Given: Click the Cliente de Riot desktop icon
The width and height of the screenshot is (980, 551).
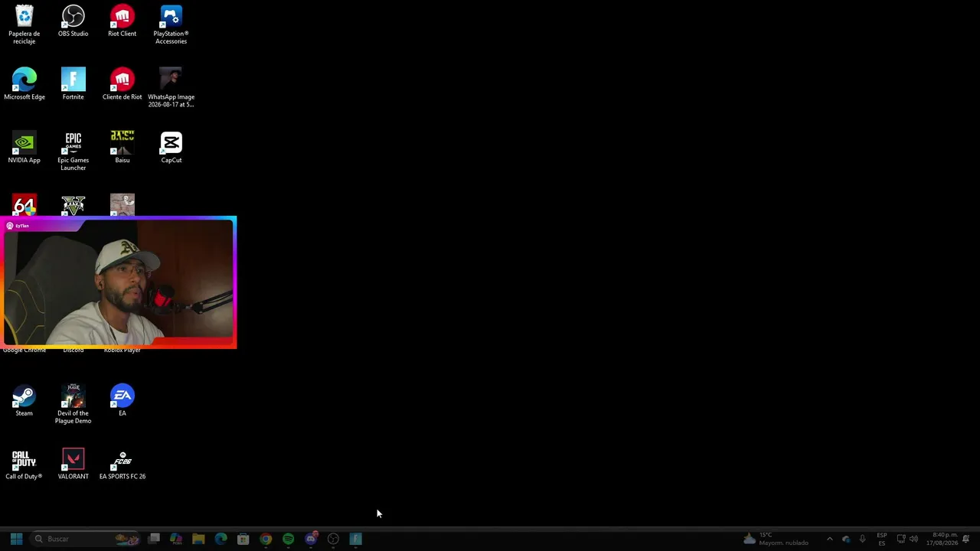Looking at the screenshot, I should tap(122, 84).
